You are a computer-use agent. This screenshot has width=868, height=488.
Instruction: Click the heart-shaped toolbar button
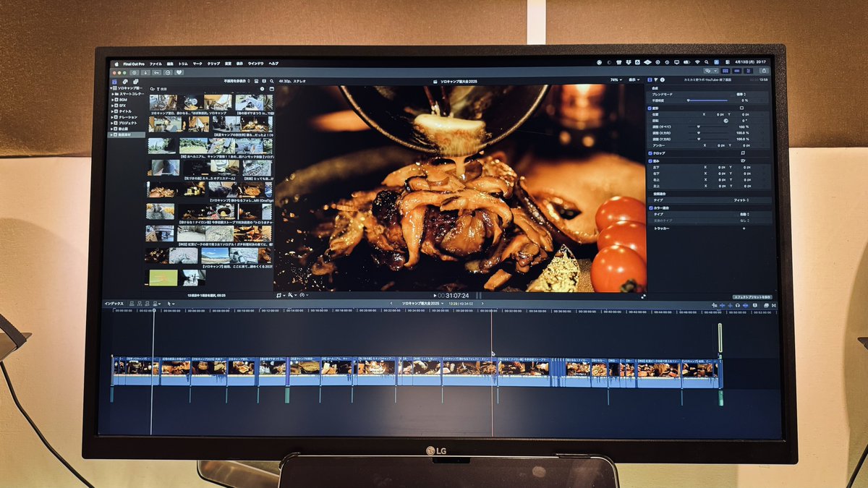pos(179,72)
